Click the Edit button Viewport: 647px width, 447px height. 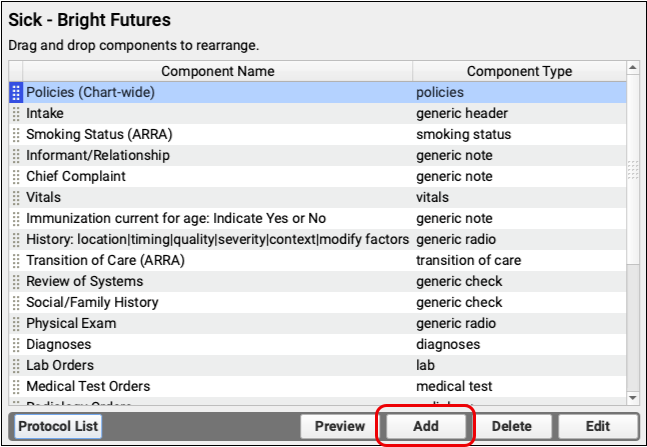[598, 427]
